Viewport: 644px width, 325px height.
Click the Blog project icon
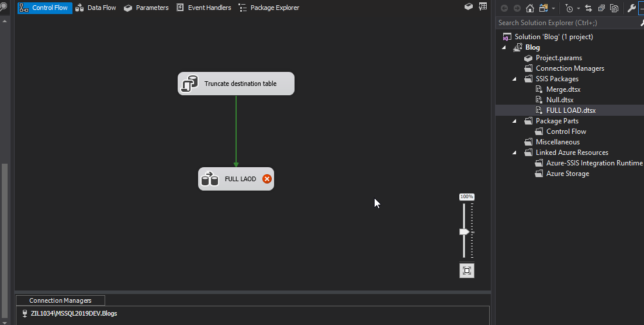coord(518,47)
